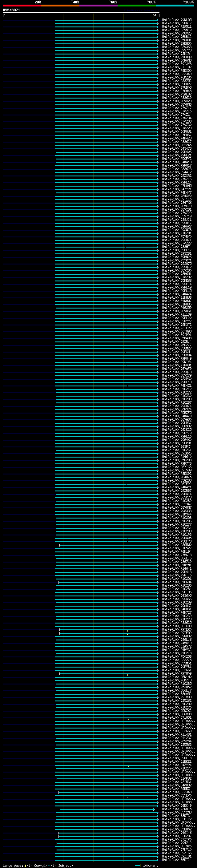The width and height of the screenshot is (197, 868).
Task: Click label UniRef100_Q56WH1
Action: click(x=176, y=40)
